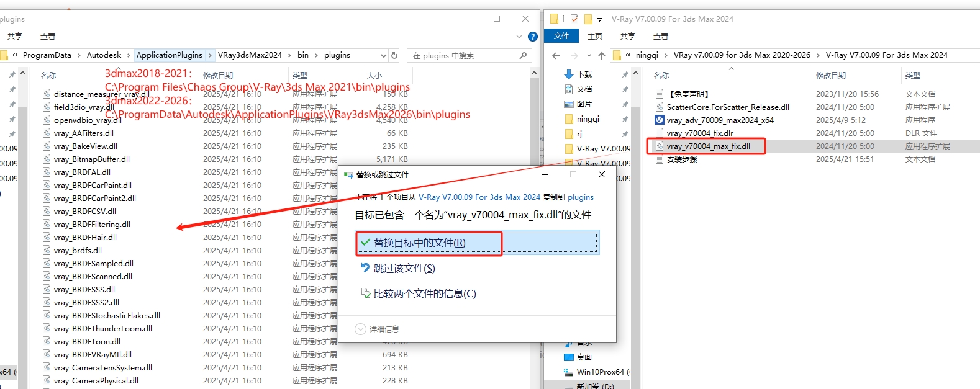
Task: Click new folder icon in right window title bar
Action: [x=588, y=19]
